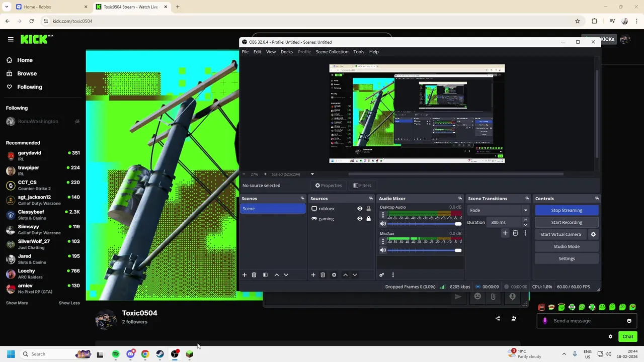
Task: Add a new scene with the plus icon
Action: point(245,275)
